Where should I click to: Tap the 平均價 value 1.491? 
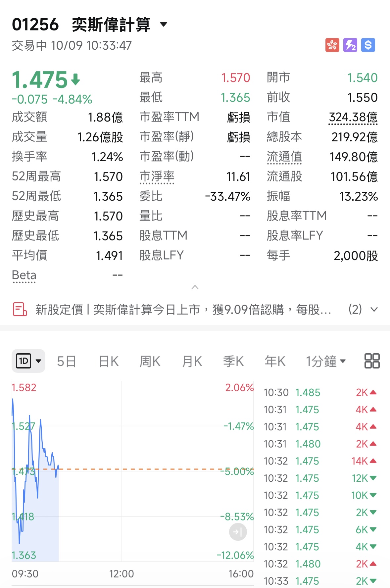[109, 256]
